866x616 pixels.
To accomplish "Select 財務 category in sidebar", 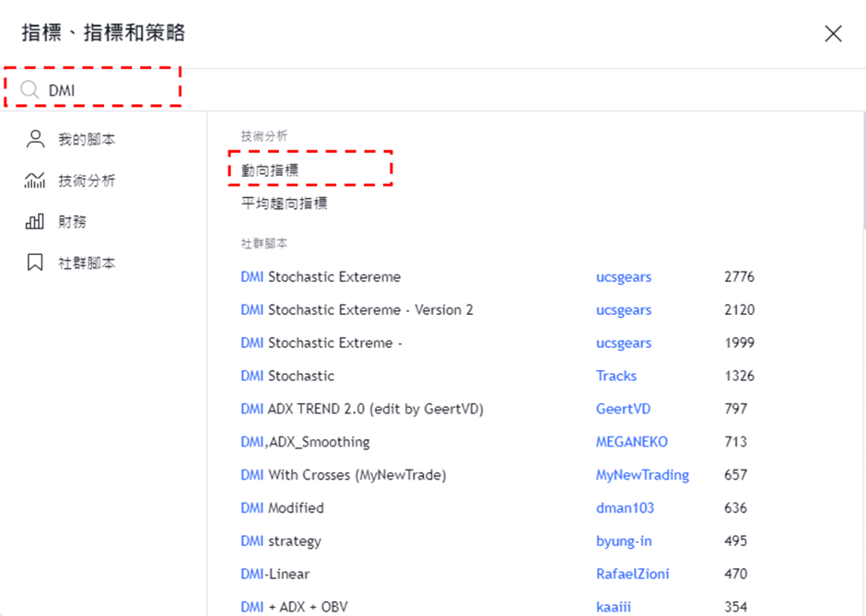I will (x=72, y=222).
